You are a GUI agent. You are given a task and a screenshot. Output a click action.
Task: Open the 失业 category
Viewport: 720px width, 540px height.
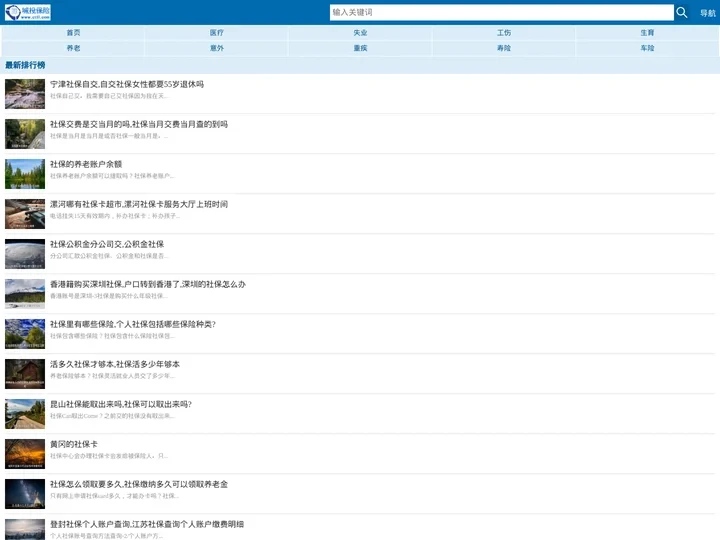(x=360, y=33)
